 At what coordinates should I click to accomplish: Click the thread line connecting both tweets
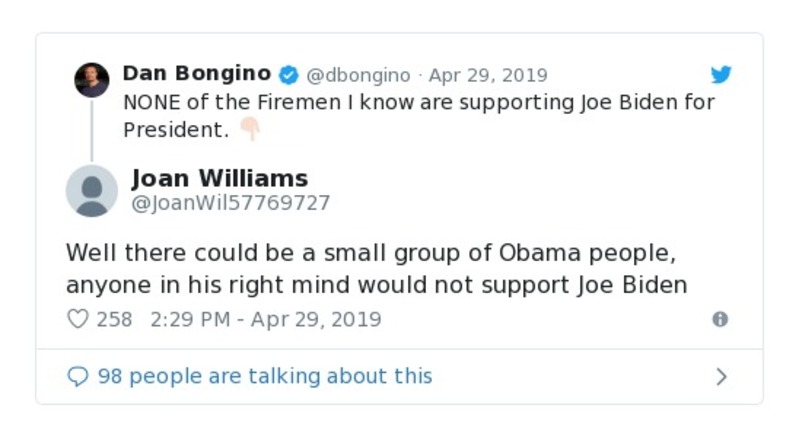click(x=92, y=130)
